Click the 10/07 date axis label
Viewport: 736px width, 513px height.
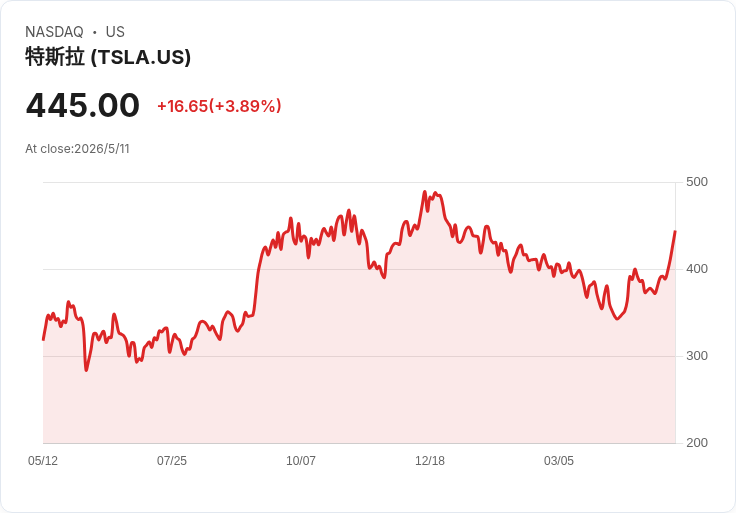point(301,461)
